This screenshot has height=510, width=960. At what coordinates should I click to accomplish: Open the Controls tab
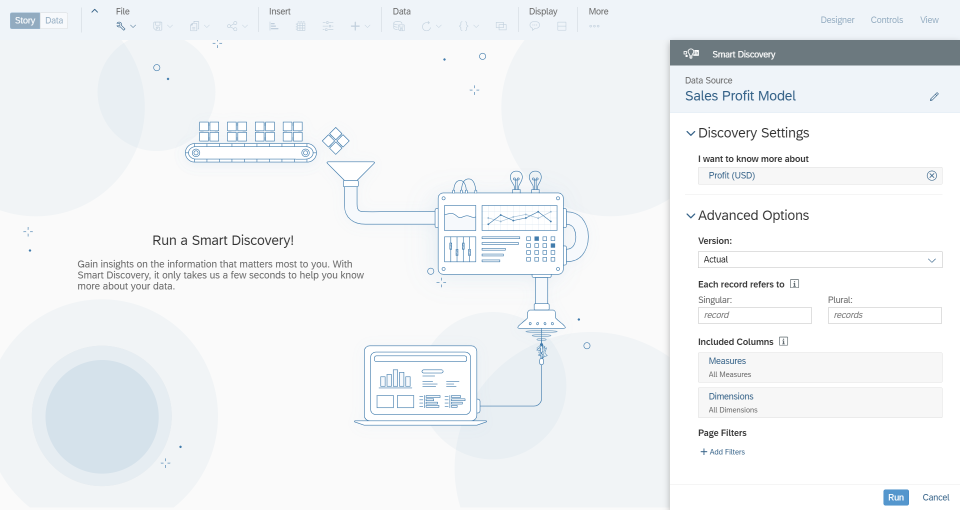[x=886, y=20]
